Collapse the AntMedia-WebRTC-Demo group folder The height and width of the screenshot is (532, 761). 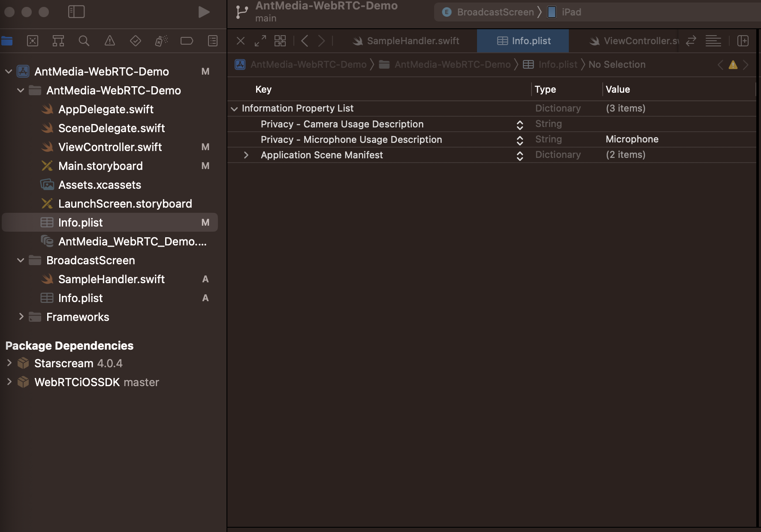21,90
